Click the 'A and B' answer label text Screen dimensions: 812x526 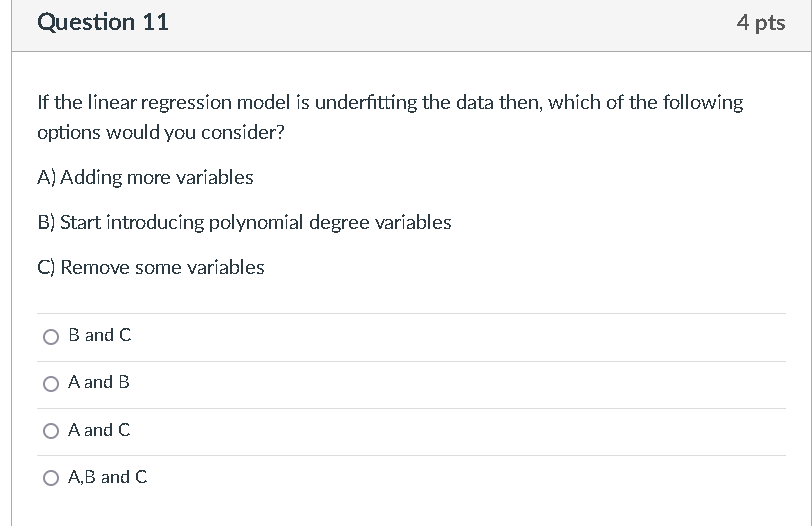click(98, 382)
